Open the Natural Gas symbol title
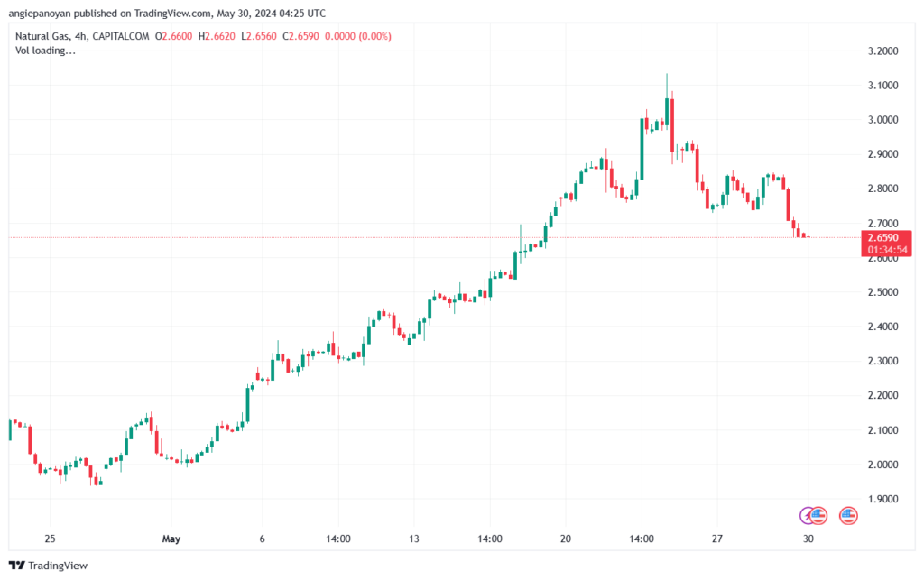 coord(42,36)
